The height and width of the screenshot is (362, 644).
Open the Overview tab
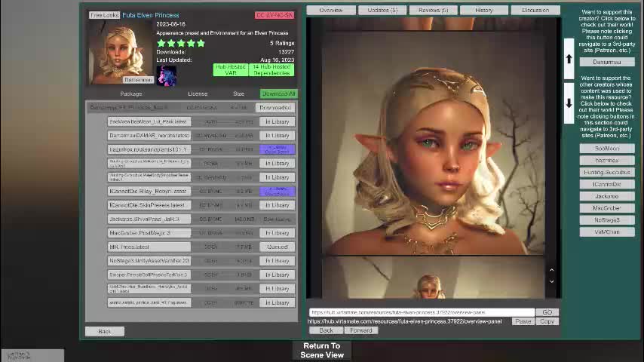coord(331,10)
